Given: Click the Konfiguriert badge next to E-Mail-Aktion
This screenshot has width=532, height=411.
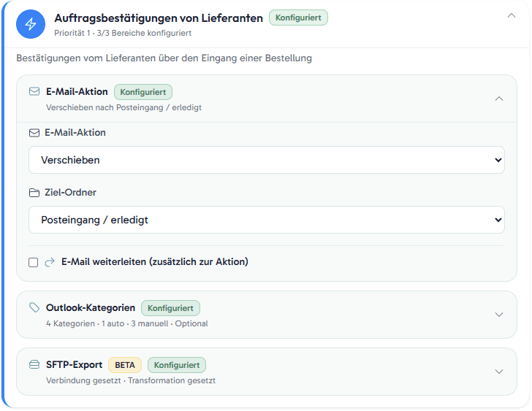Looking at the screenshot, I should [x=143, y=92].
